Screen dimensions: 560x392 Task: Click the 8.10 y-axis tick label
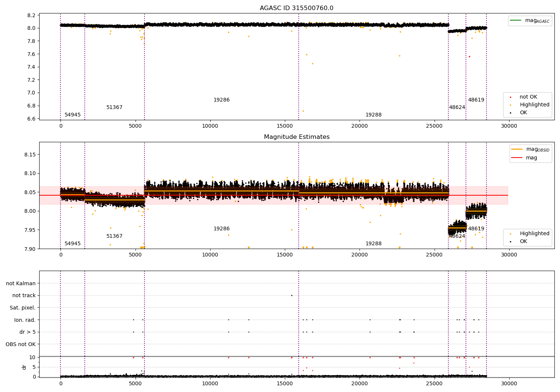[30, 174]
